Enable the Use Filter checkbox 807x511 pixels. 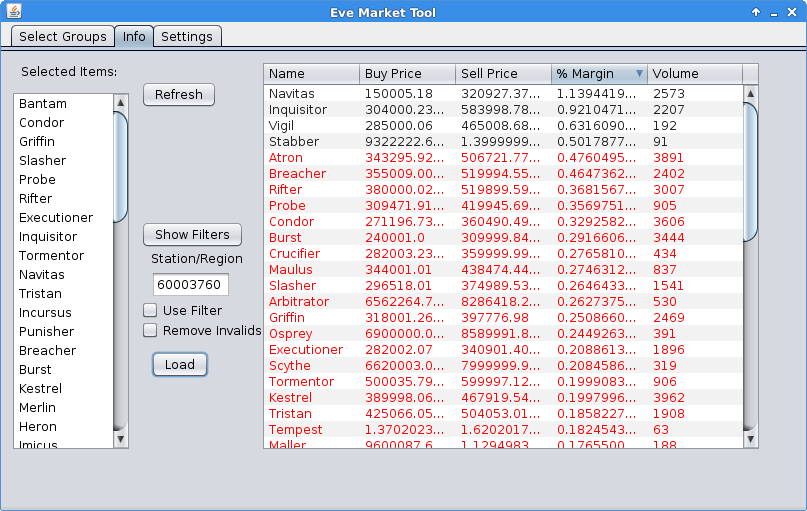pyautogui.click(x=150, y=310)
